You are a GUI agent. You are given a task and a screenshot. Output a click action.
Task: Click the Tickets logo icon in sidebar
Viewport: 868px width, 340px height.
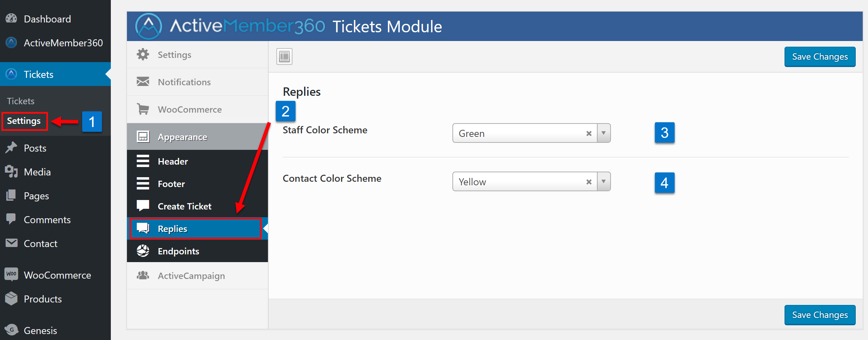coord(11,74)
